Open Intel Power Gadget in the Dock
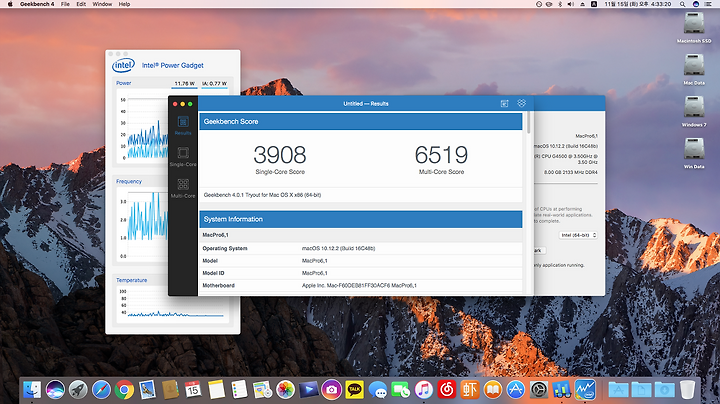This screenshot has width=720, height=404. point(585,390)
